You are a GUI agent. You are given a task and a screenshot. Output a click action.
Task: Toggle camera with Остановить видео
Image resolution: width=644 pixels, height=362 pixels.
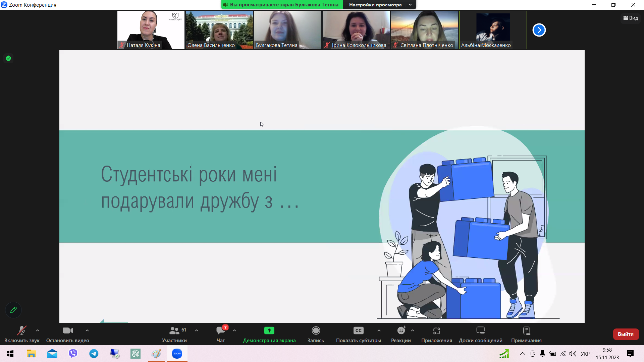[67, 331]
